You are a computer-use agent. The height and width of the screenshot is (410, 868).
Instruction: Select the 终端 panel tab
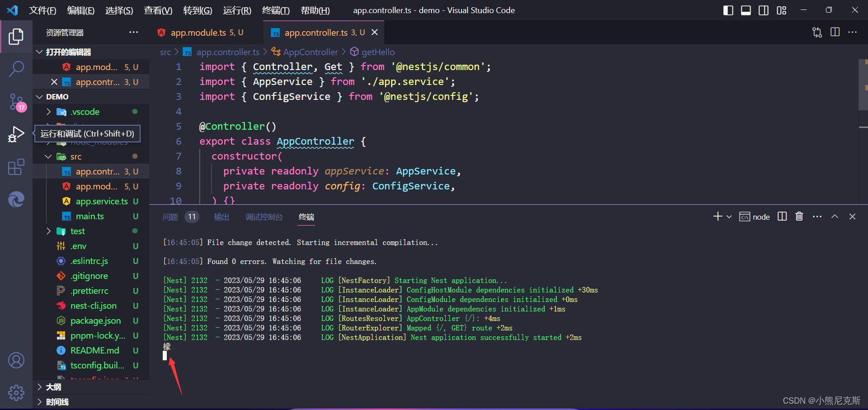(x=307, y=217)
